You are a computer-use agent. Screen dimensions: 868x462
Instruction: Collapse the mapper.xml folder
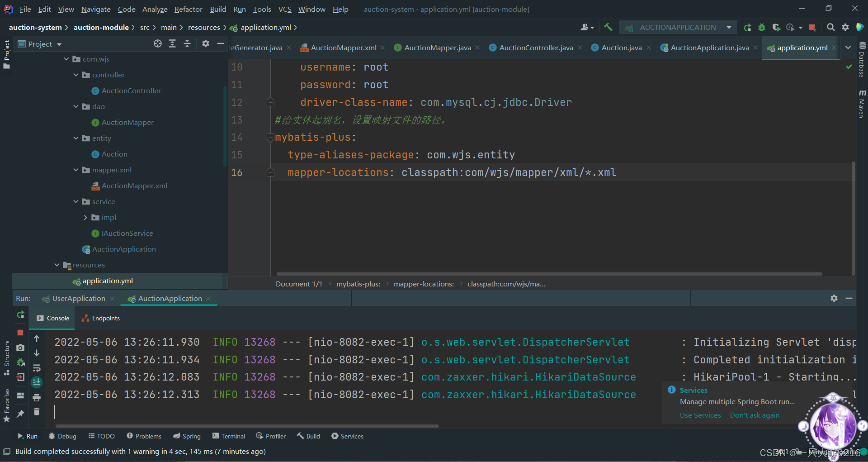click(76, 170)
